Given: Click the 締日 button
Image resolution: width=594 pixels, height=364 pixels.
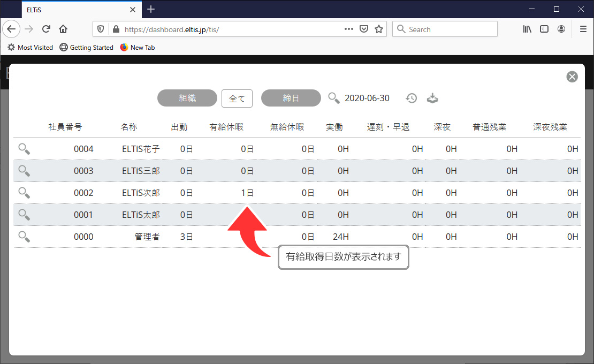Looking at the screenshot, I should point(291,98).
